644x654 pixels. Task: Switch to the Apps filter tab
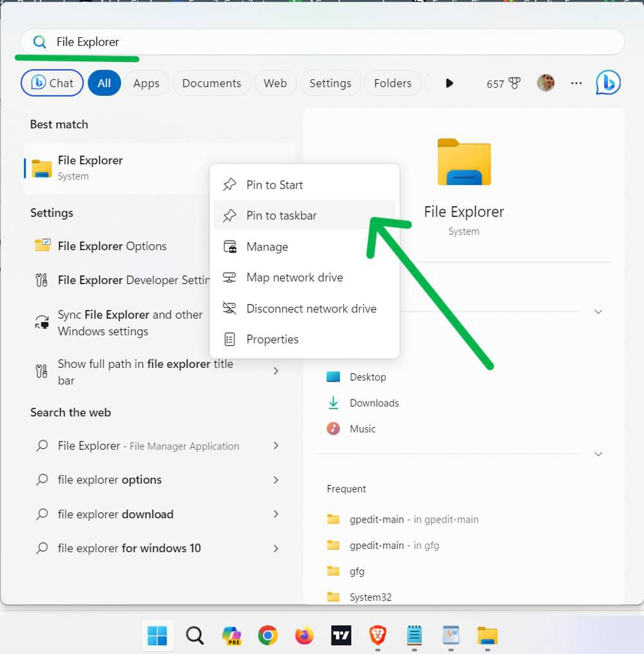146,83
